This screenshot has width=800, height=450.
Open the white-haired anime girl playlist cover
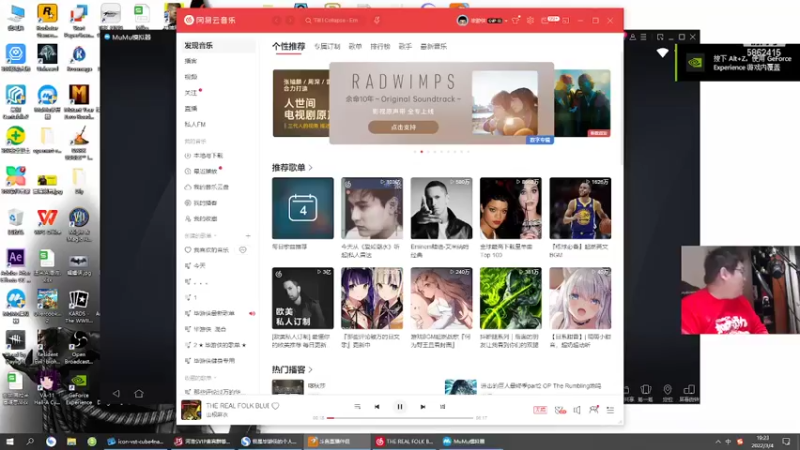point(580,298)
